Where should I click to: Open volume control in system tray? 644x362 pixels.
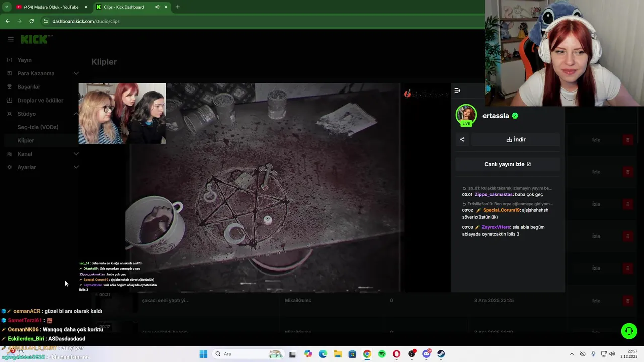(612, 354)
